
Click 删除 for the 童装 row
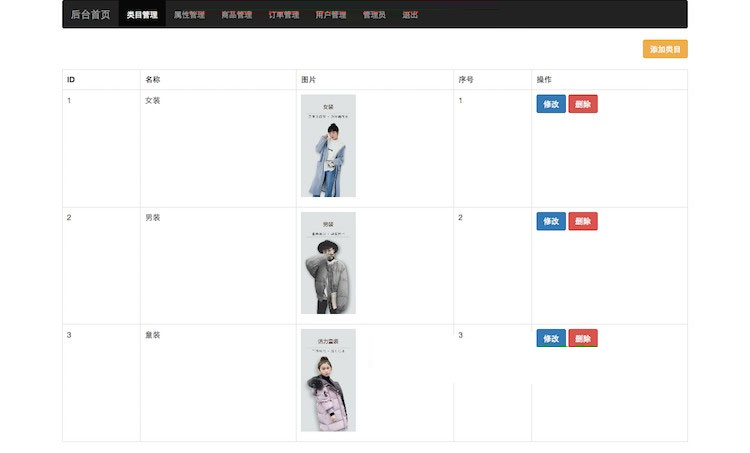(583, 338)
